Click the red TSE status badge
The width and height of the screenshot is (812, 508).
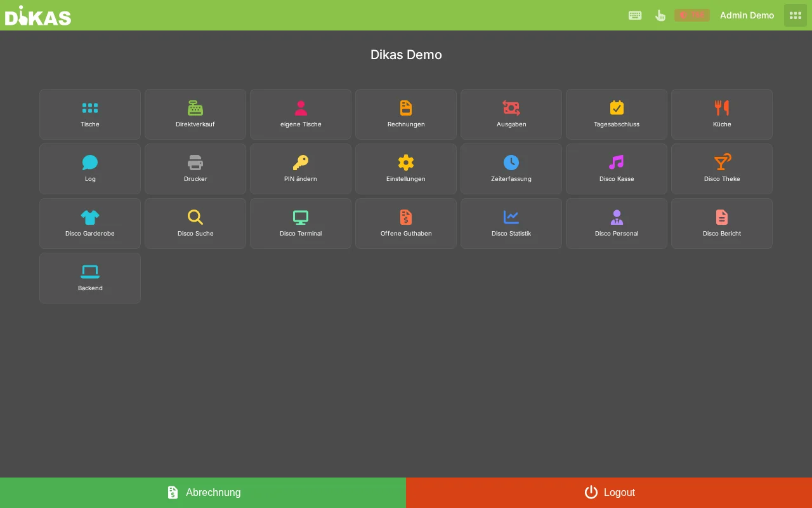click(692, 15)
